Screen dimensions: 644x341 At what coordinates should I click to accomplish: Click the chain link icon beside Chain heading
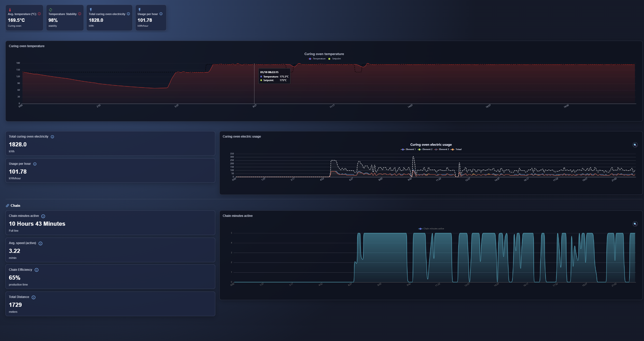(8, 206)
